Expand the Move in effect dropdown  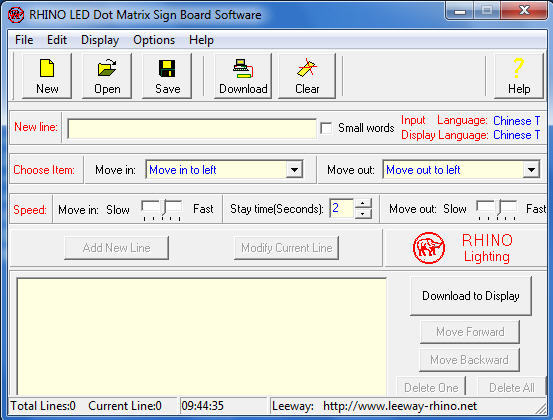coord(294,170)
